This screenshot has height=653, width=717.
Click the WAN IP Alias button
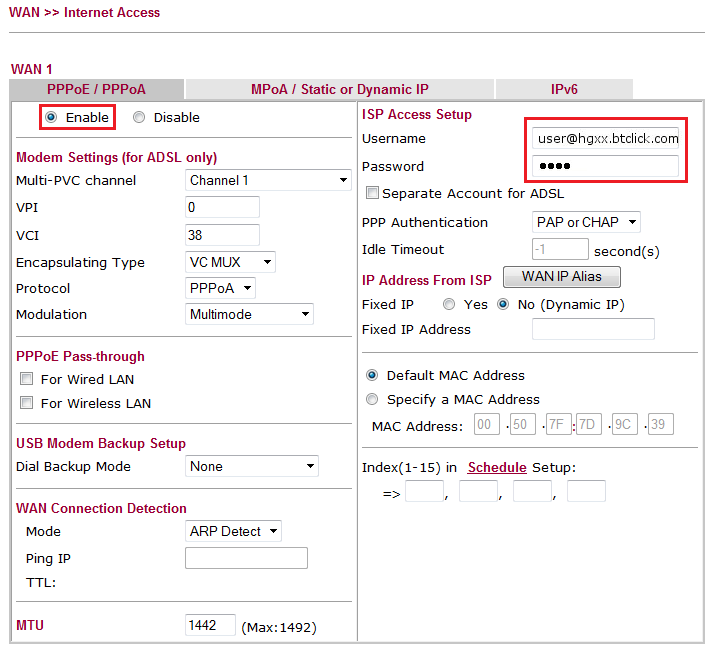(x=562, y=277)
